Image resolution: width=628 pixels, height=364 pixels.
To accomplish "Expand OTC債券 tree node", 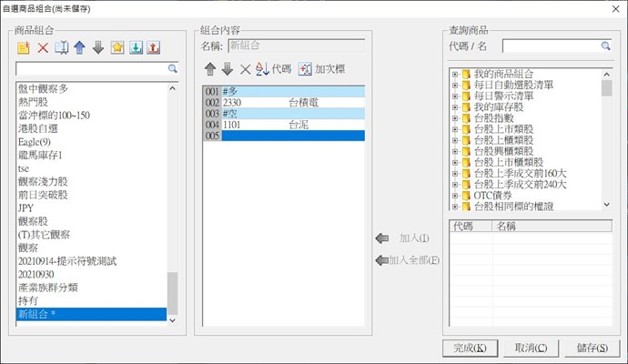I will click(455, 194).
